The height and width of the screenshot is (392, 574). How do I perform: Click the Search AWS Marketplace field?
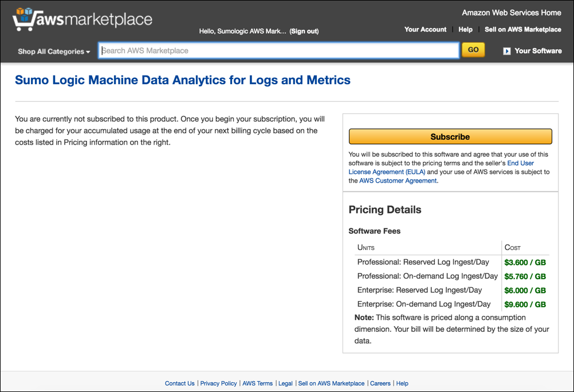point(278,50)
